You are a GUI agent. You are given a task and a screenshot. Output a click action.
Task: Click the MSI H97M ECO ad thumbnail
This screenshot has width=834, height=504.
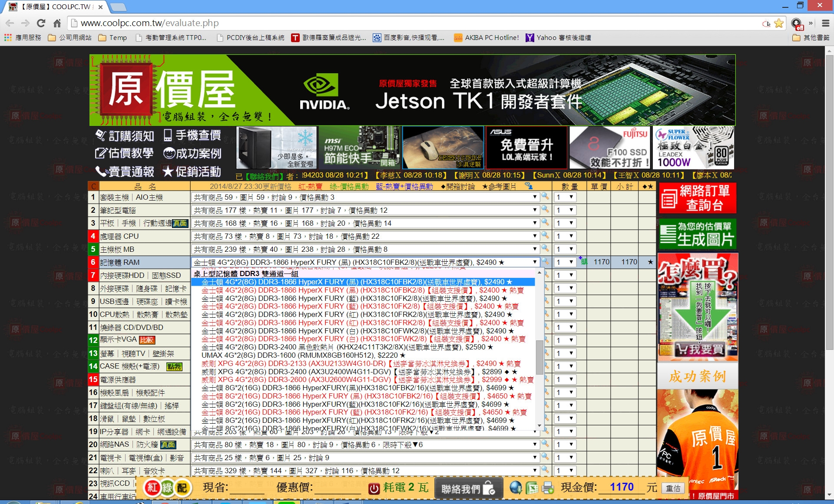tap(360, 148)
